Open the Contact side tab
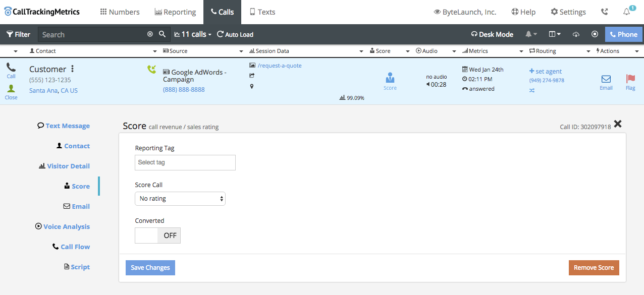644x295 pixels. (x=73, y=146)
